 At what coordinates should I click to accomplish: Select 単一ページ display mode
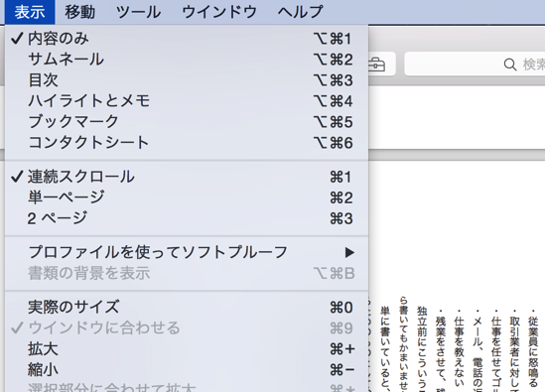187,197
